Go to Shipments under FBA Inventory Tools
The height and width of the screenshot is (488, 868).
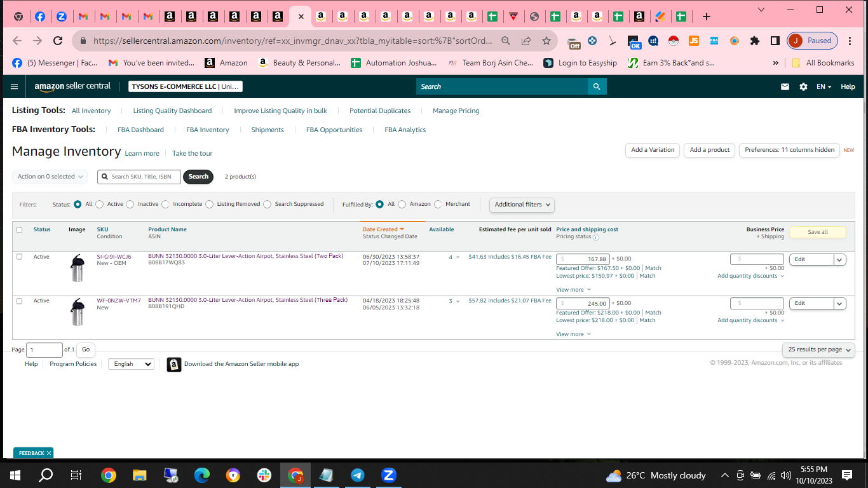[268, 130]
